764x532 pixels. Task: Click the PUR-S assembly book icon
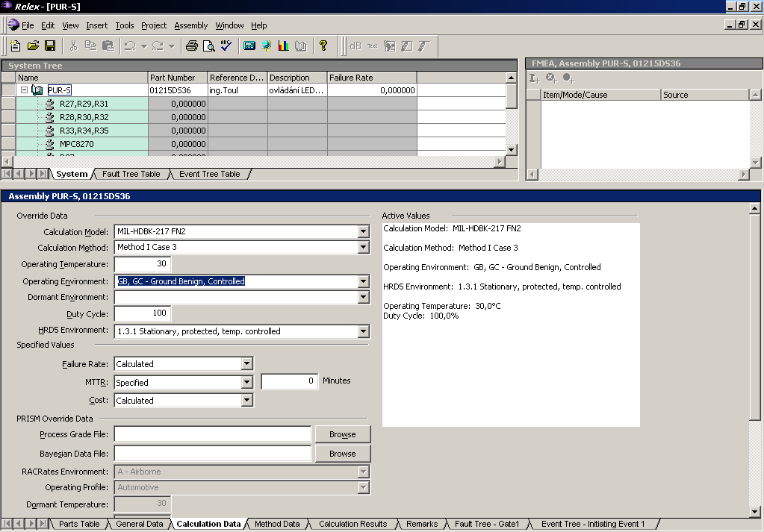37,90
